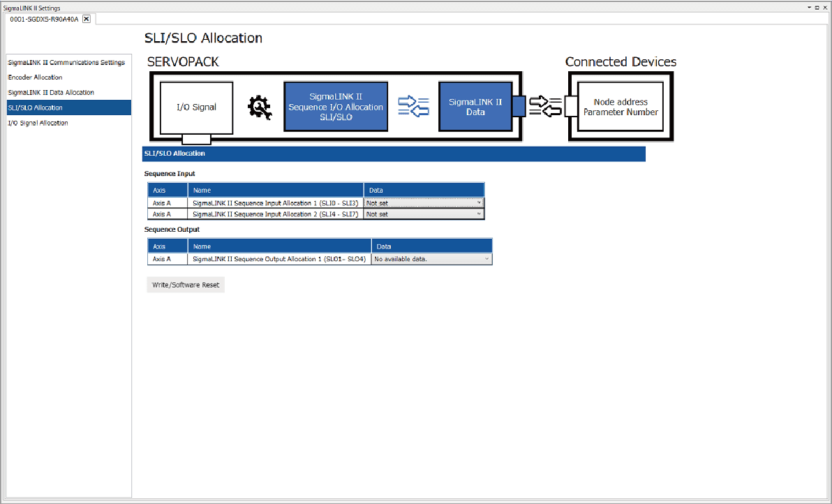Click the SigmaLINK II Data block
The width and height of the screenshot is (832, 504).
[x=475, y=107]
